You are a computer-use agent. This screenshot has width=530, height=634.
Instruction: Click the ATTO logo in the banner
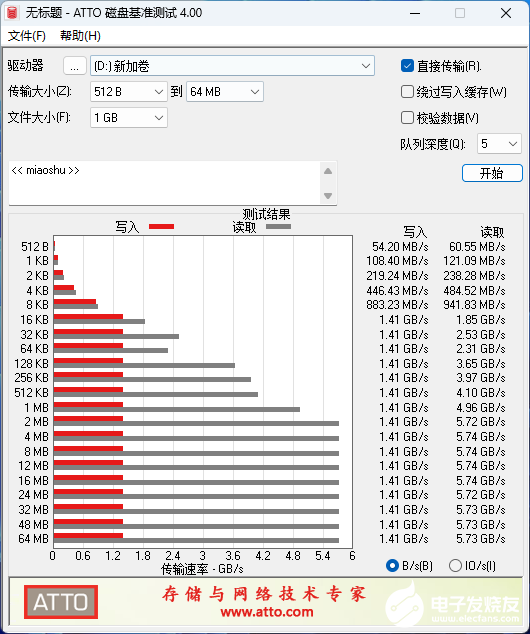coord(61,602)
